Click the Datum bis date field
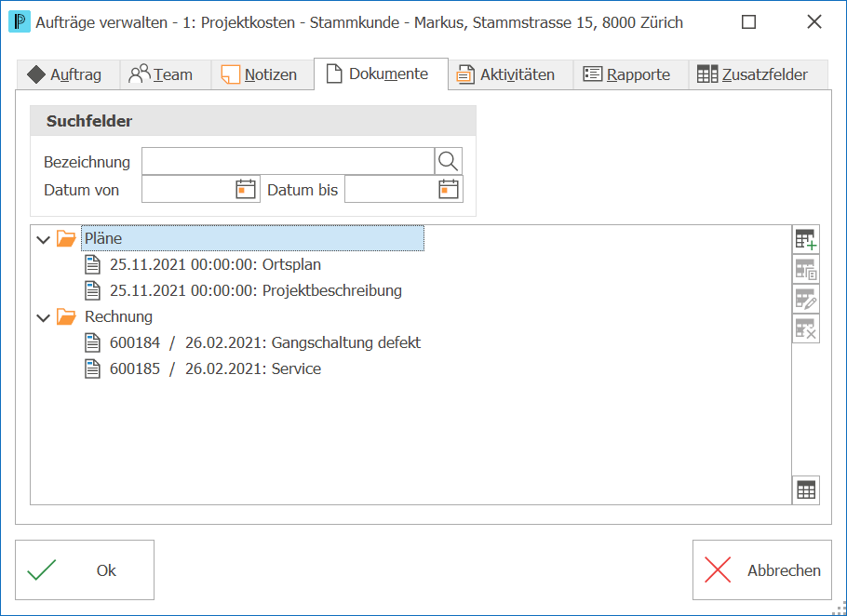The image size is (847, 616). point(404,190)
